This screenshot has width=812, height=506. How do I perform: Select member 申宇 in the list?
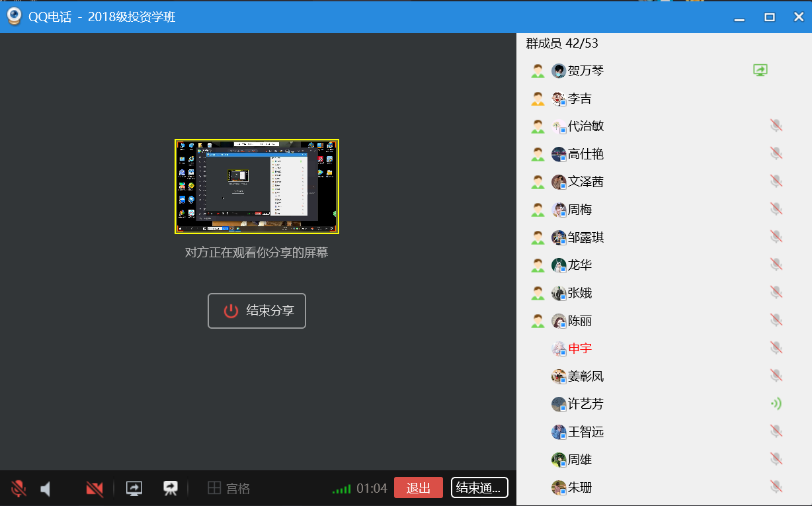pyautogui.click(x=580, y=348)
